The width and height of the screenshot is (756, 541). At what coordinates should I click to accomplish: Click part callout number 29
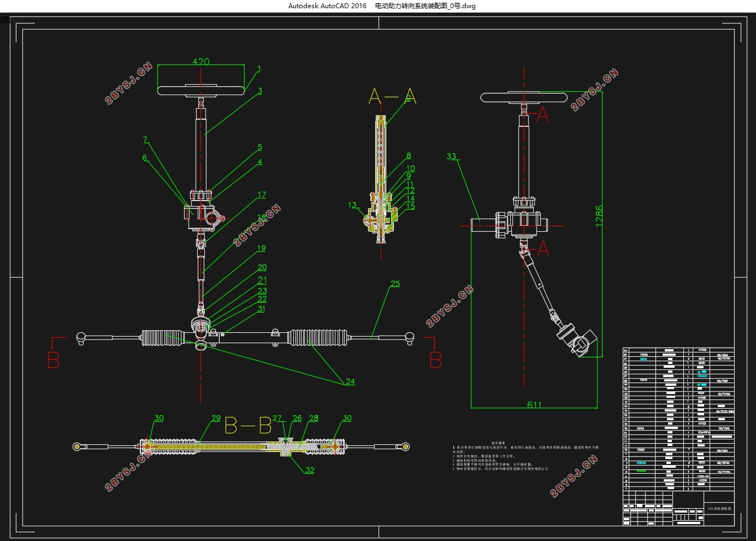(216, 418)
